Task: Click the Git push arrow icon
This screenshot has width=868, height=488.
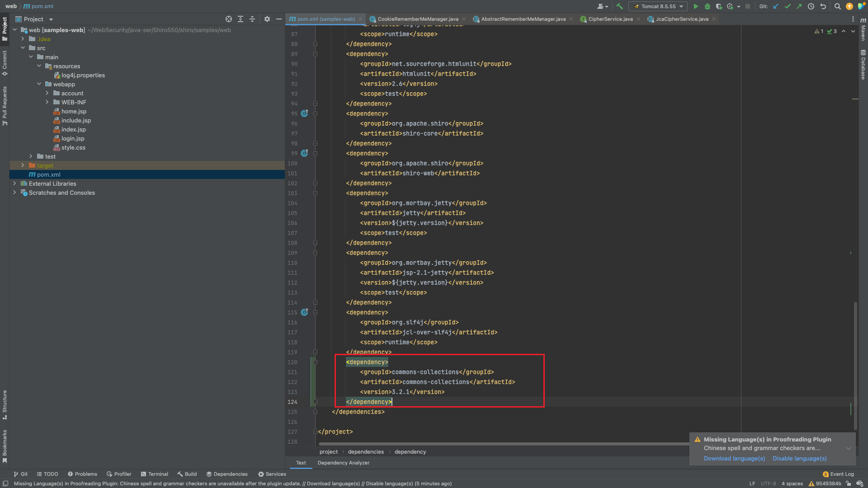Action: [x=799, y=6]
